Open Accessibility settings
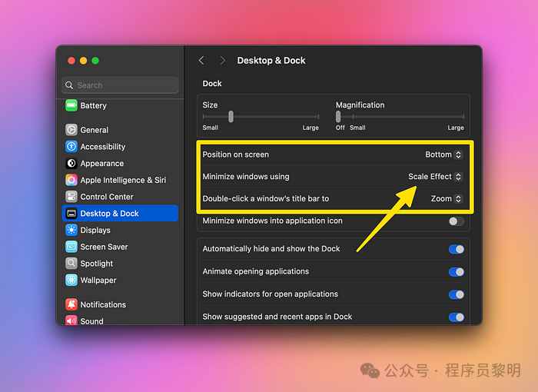The height and width of the screenshot is (392, 538). click(120, 147)
